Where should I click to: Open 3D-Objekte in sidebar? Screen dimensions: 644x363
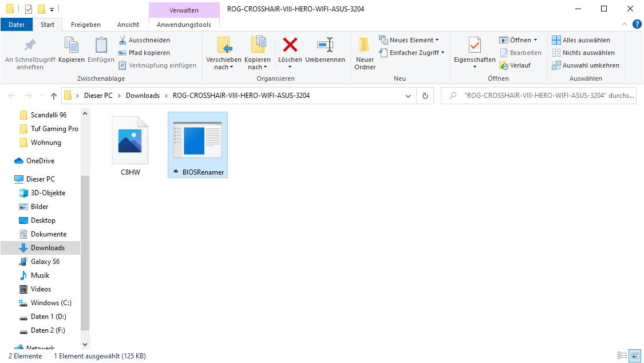coord(48,193)
